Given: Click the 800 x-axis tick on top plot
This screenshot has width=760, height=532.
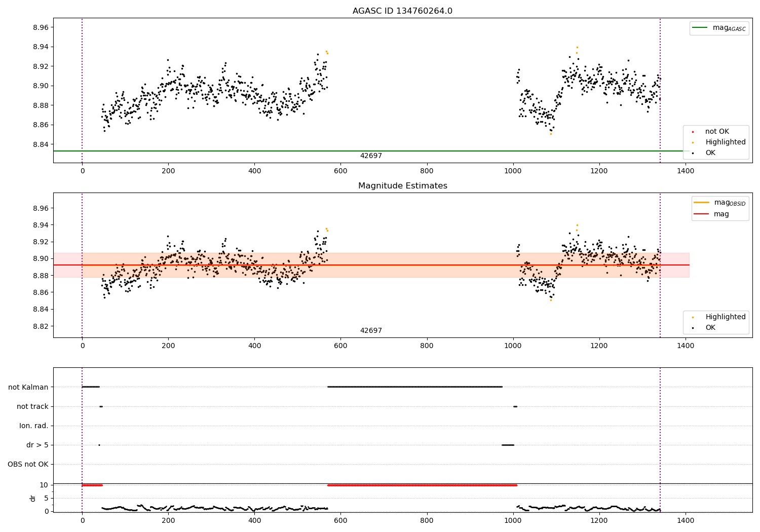Looking at the screenshot, I should click(427, 171).
